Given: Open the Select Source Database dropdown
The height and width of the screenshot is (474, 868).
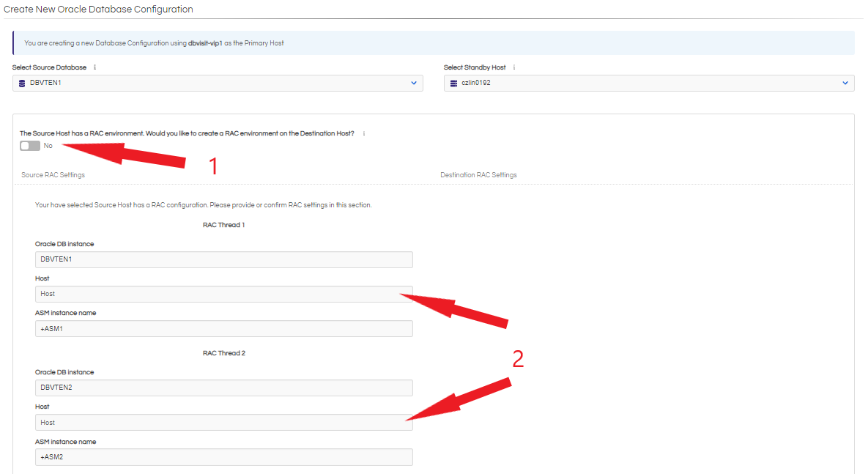Looking at the screenshot, I should tap(218, 84).
